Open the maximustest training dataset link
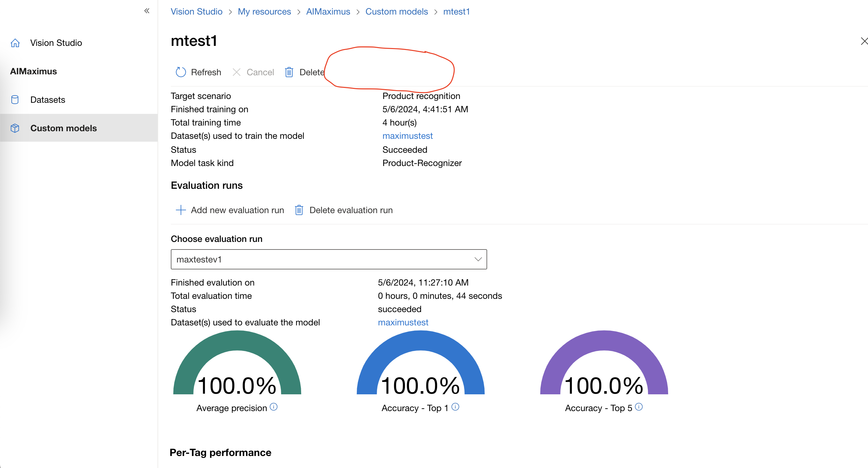 pyautogui.click(x=408, y=136)
